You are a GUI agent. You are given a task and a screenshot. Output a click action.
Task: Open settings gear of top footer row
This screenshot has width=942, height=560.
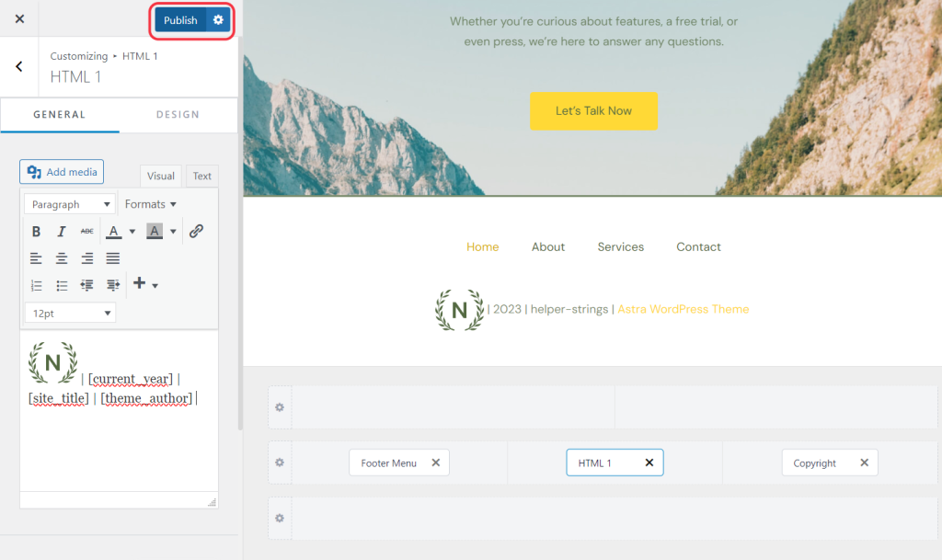pyautogui.click(x=280, y=407)
